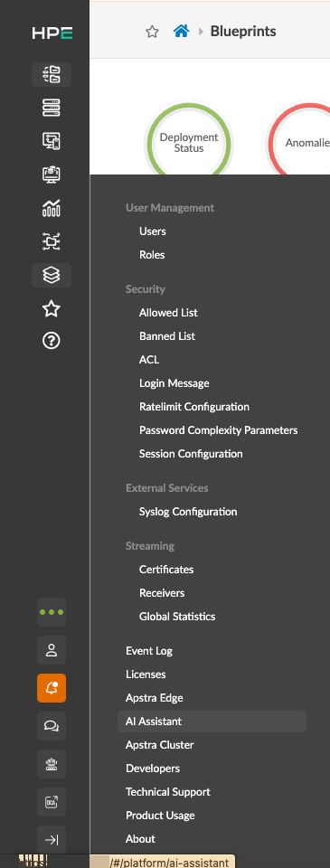The image size is (330, 868).
Task: Open Licenses menu item
Action: point(146,675)
